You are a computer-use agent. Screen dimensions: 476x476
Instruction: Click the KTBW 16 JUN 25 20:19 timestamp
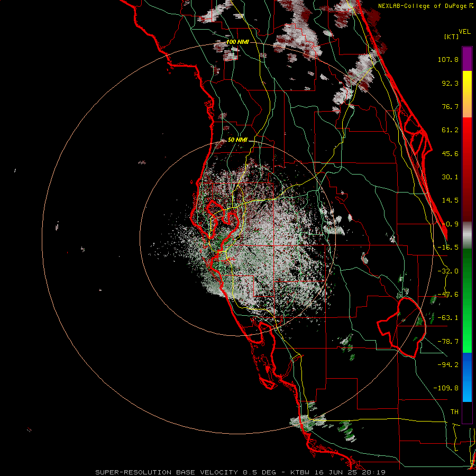point(338,472)
